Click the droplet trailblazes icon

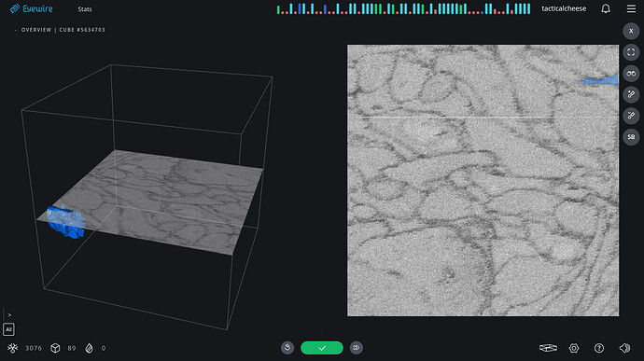(89, 348)
